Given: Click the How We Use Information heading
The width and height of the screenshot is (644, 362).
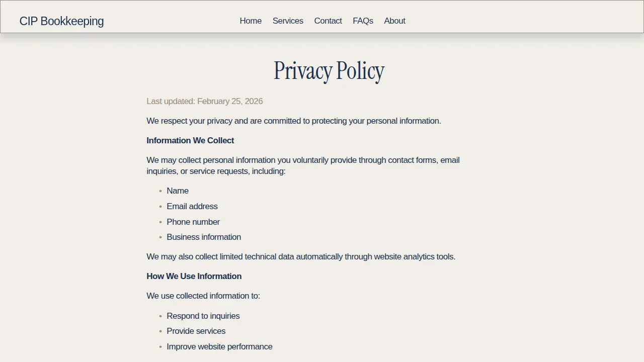Looking at the screenshot, I should pyautogui.click(x=194, y=276).
